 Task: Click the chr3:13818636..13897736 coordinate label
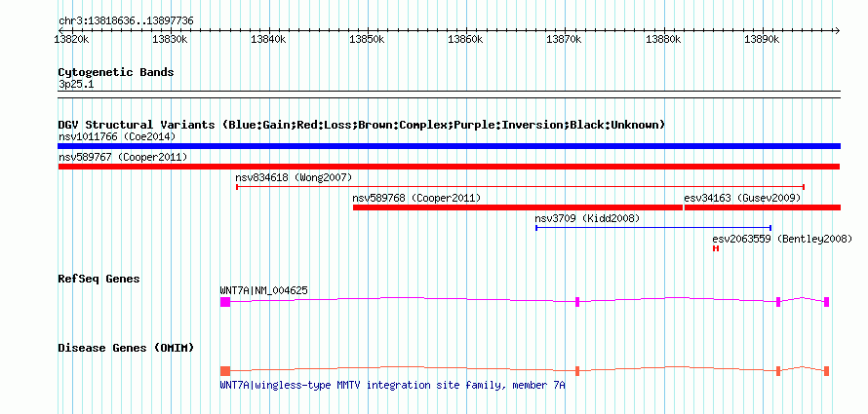click(126, 21)
